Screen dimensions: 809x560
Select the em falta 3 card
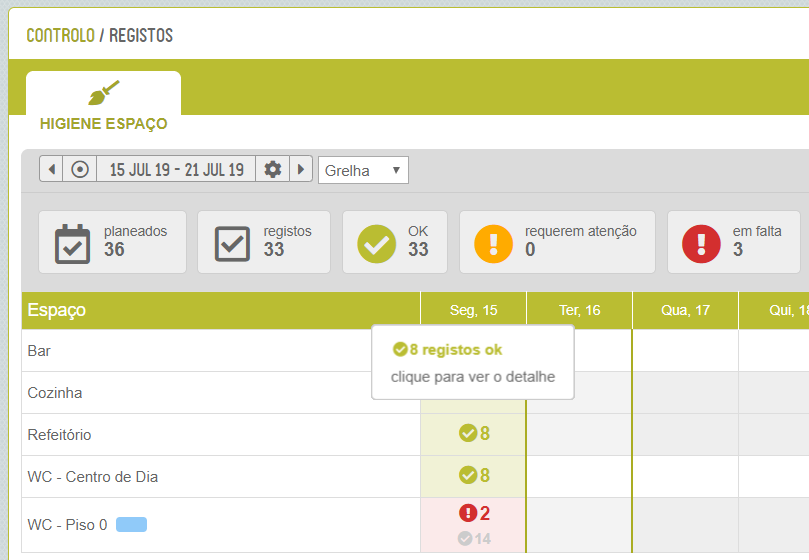[x=734, y=242]
